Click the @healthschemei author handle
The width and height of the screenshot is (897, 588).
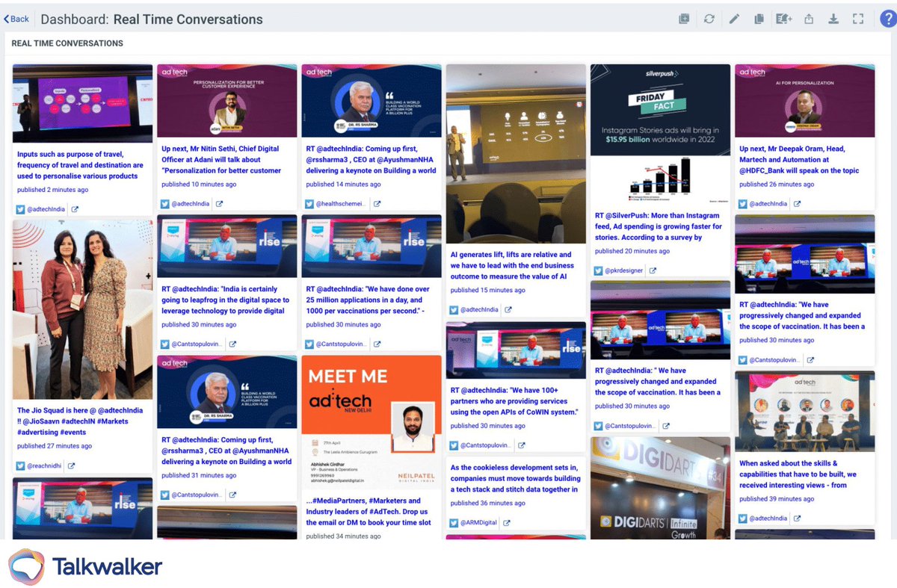click(x=342, y=204)
